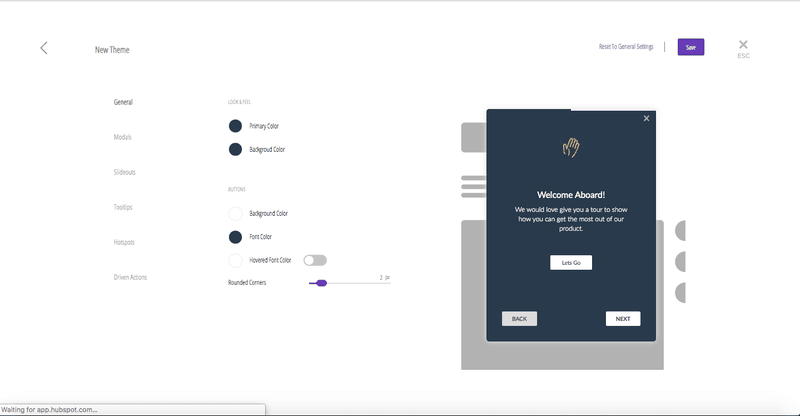800x416 pixels.
Task: Click the Rounded Corners slider handle
Action: (321, 283)
